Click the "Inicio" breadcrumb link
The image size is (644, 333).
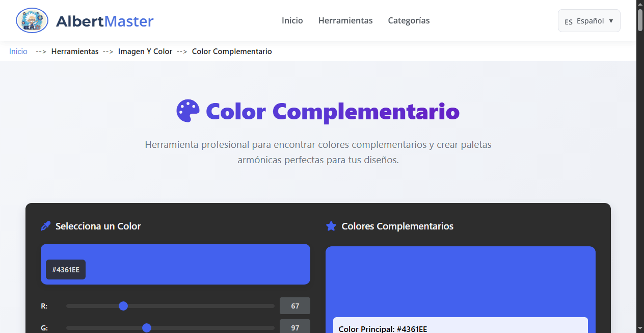(18, 52)
